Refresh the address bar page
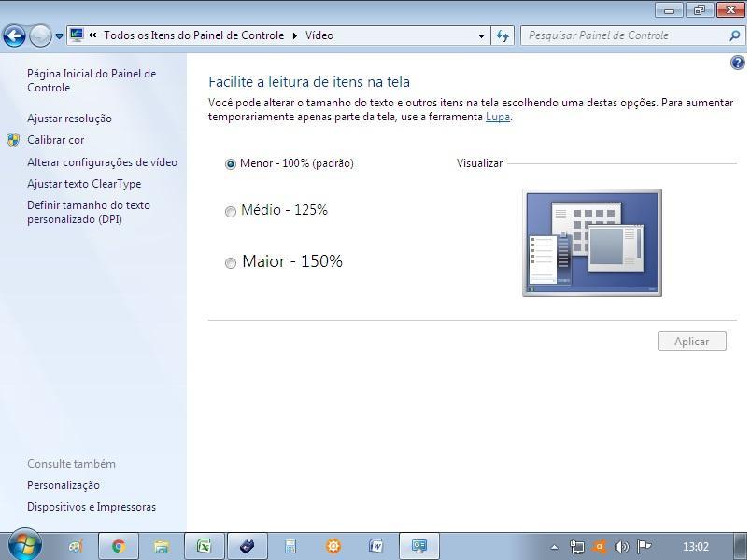751x560 pixels. point(503,35)
